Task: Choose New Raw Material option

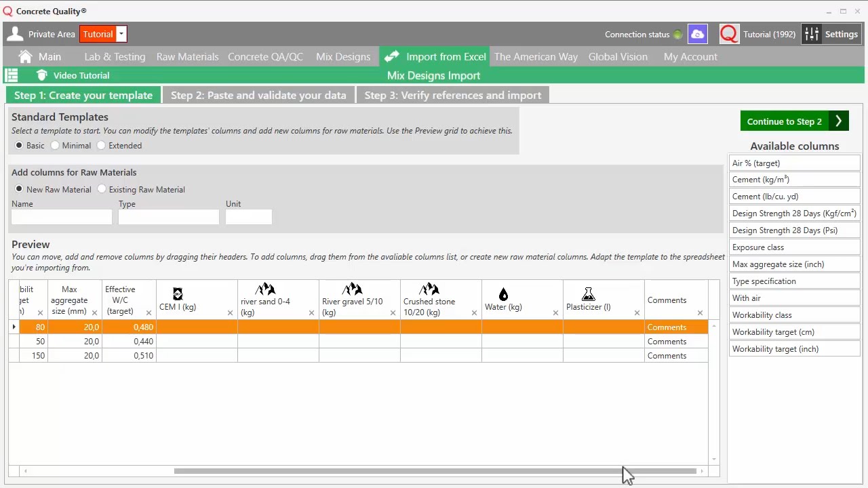Action: pyautogui.click(x=19, y=189)
